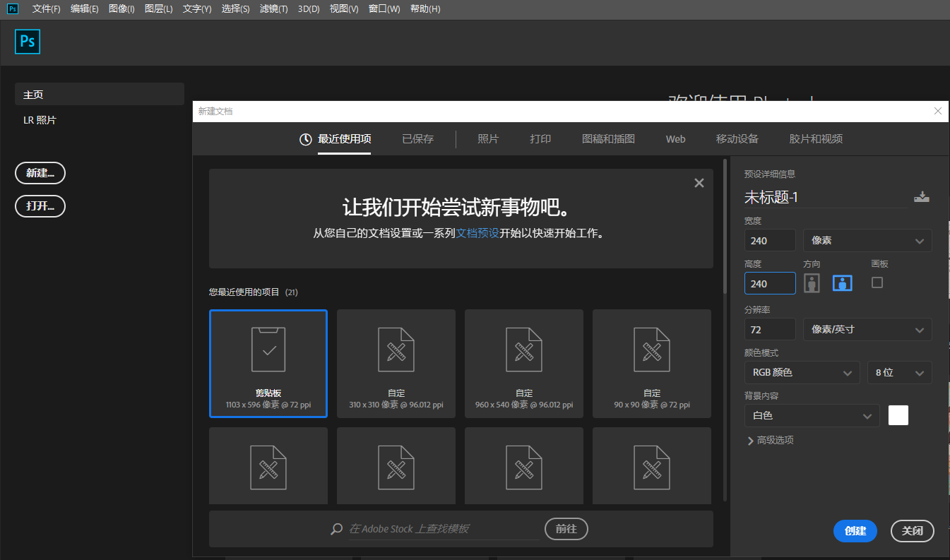Viewport: 950px width, 560px height.
Task: Click the search magnifier icon for Adobe Stock
Action: pos(337,529)
